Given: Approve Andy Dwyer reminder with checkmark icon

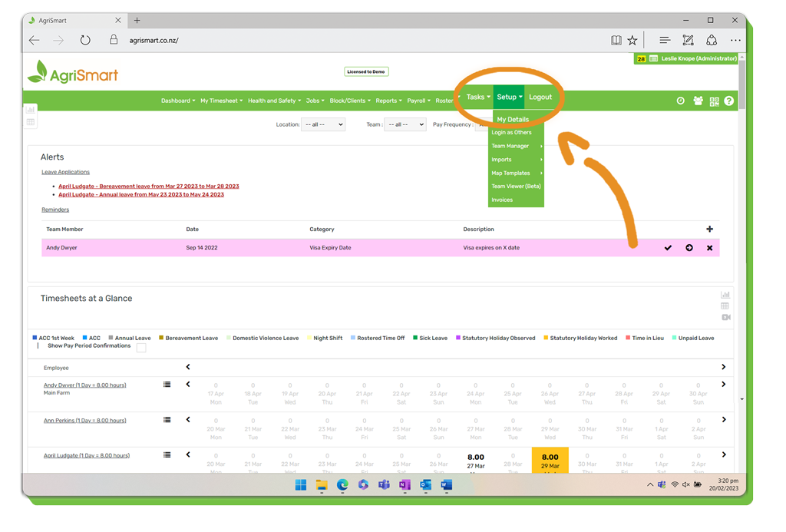Looking at the screenshot, I should pyautogui.click(x=668, y=248).
